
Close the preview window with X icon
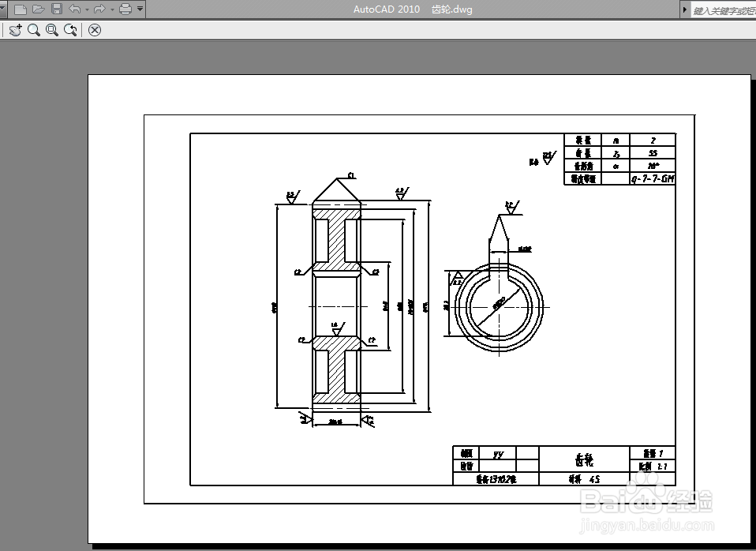tap(95, 30)
